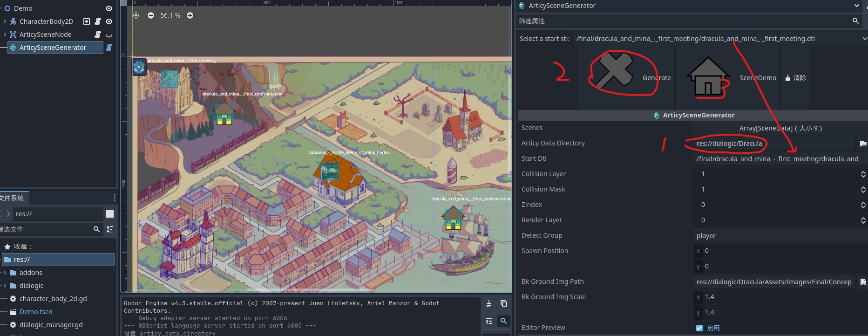Center the viewport view icon
This screenshot has height=336, width=868.
click(136, 15)
